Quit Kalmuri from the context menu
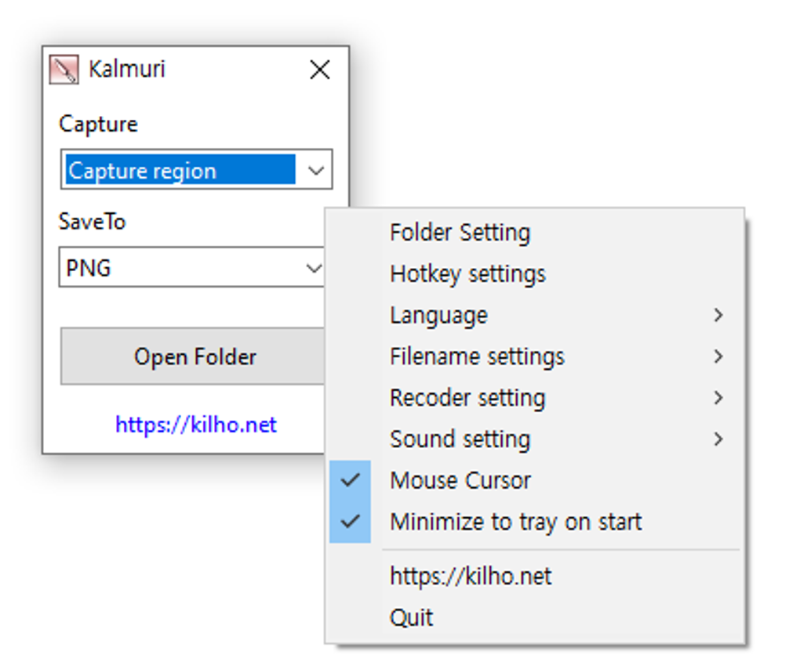The image size is (800, 669). point(412,618)
